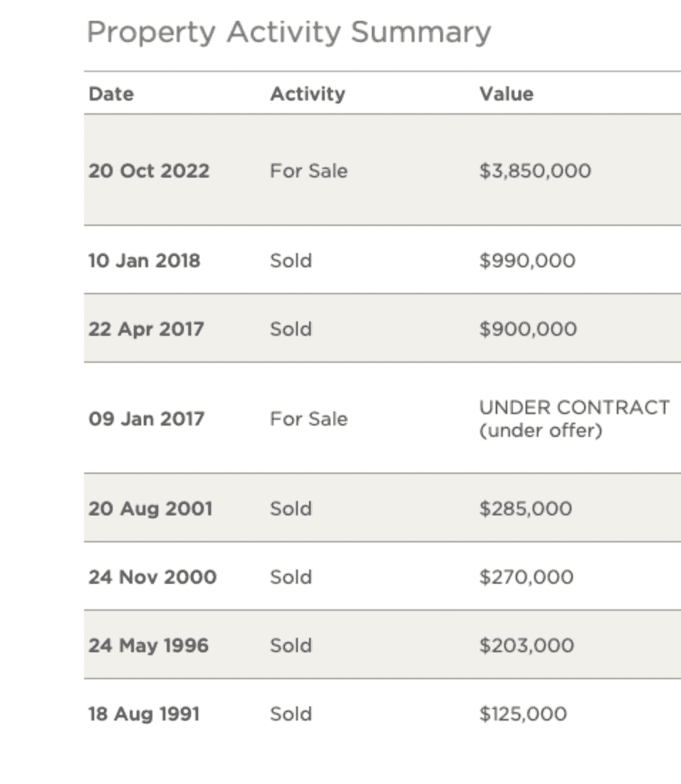The image size is (681, 784).
Task: Select the 20 Oct 2022 date
Action: (149, 171)
